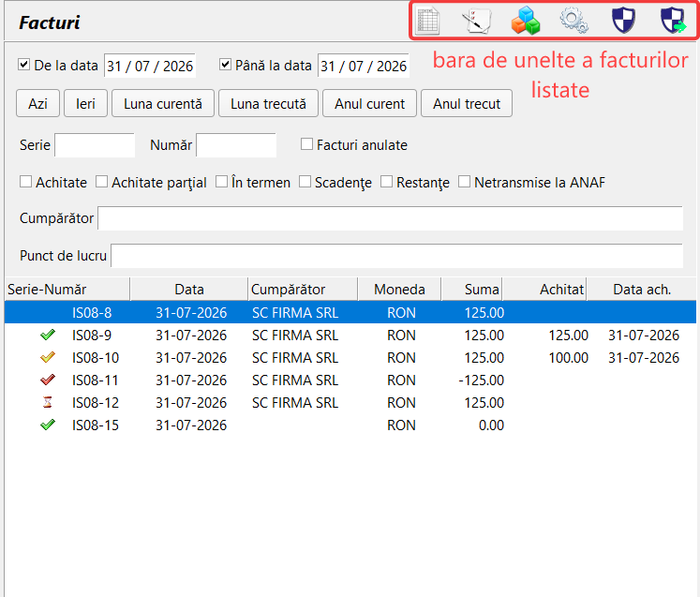Screen dimensions: 700x597
Task: Filter invoices with the Azi button
Action: [37, 103]
